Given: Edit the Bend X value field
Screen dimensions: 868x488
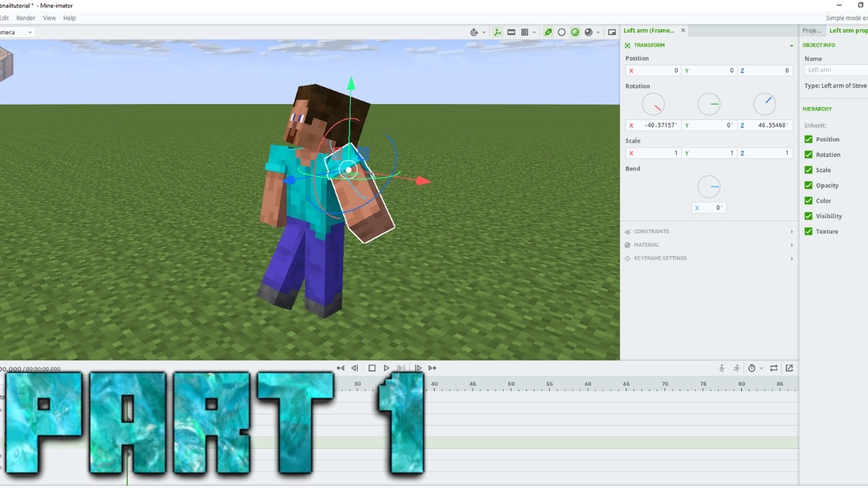Looking at the screenshot, I should [709, 208].
